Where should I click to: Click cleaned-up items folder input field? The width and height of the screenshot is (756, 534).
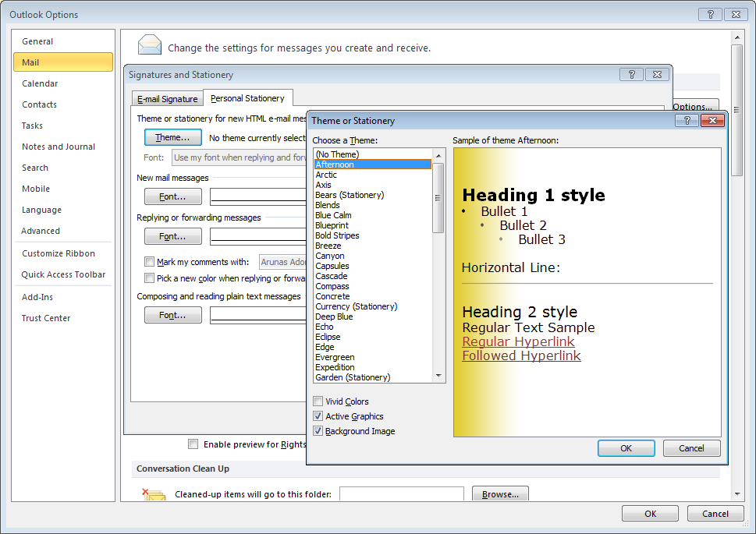click(x=402, y=494)
